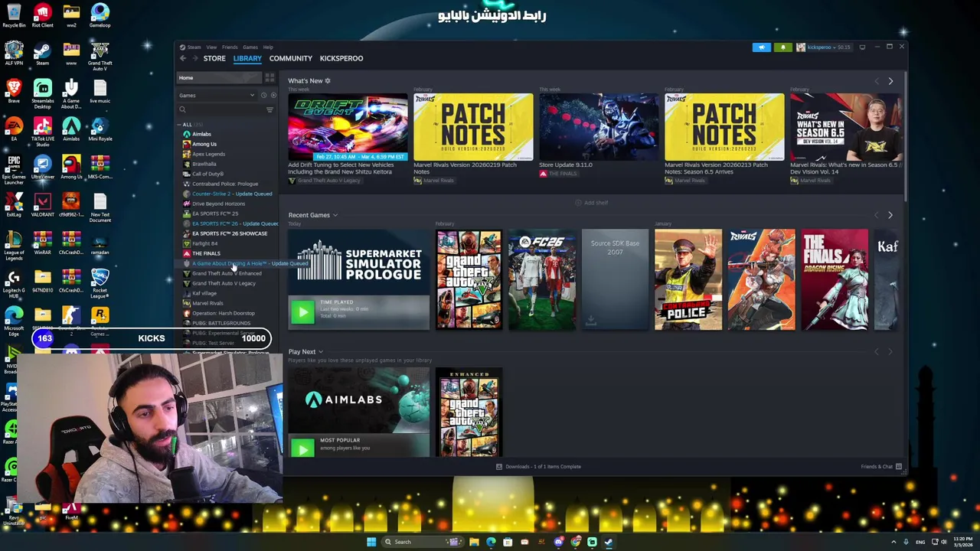Open WinRAR desktop icon
Image resolution: width=980 pixels, height=551 pixels.
42,243
